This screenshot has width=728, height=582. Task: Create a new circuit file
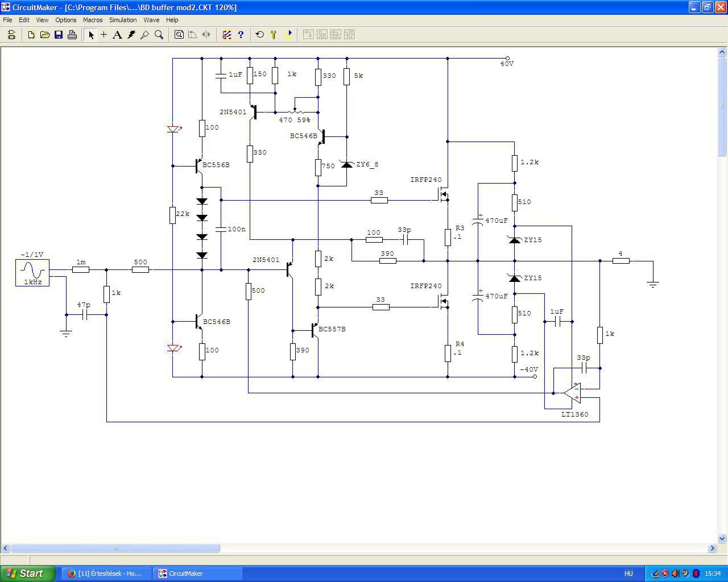pos(31,35)
